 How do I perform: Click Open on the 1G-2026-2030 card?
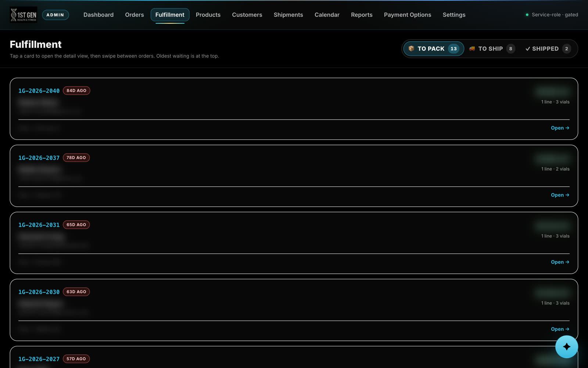560,329
